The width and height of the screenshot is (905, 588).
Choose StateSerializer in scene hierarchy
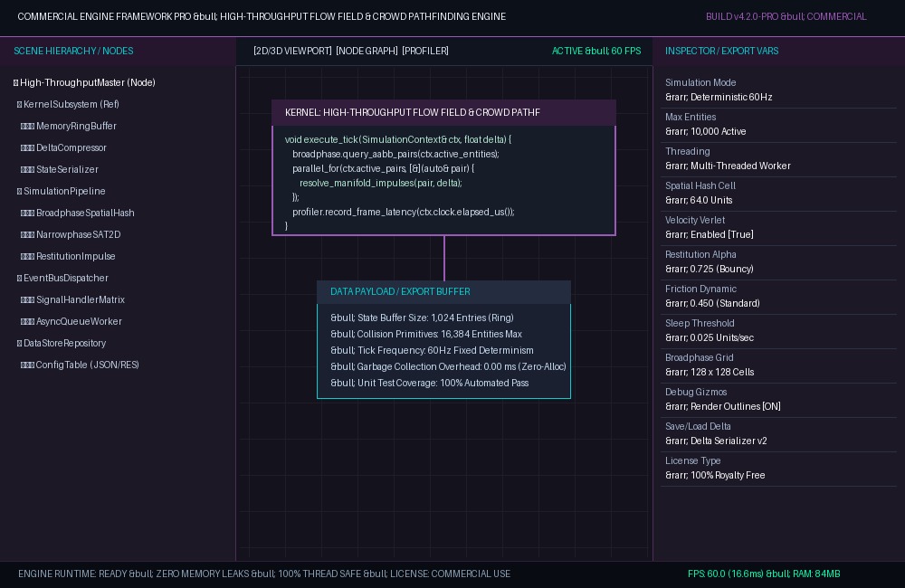click(x=60, y=170)
